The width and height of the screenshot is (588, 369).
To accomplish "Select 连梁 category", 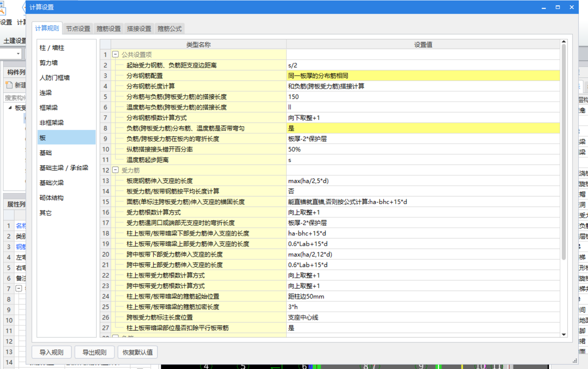I will tap(66, 93).
